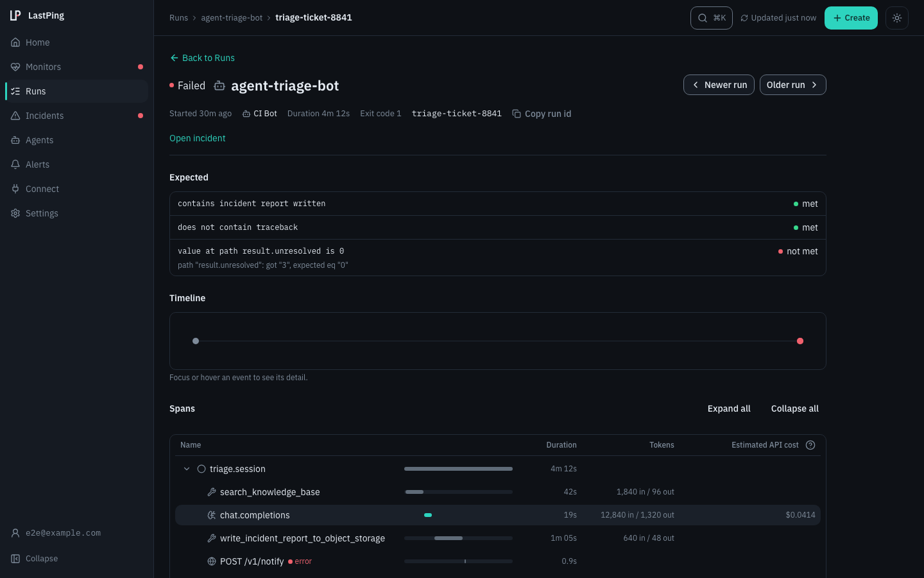This screenshot has height=578, width=924.
Task: Click the POST /v1/notify globe icon
Action: tap(212, 561)
